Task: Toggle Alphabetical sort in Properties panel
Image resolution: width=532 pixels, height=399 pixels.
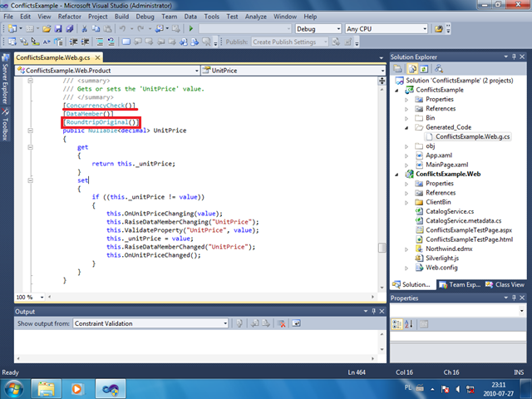Action: tap(409, 324)
